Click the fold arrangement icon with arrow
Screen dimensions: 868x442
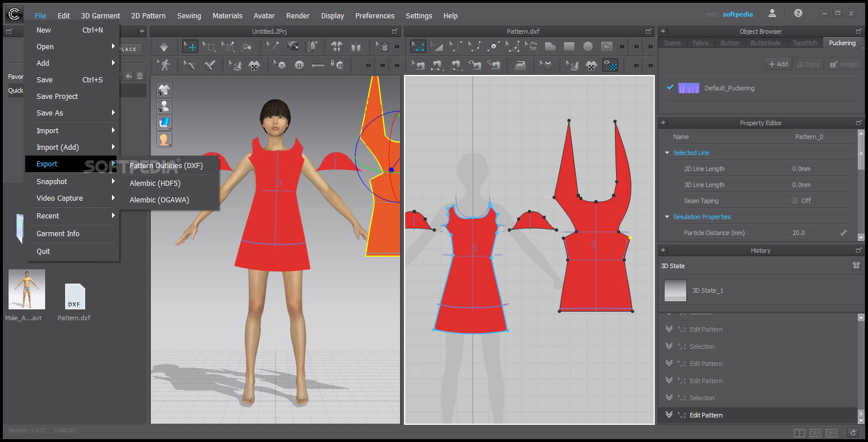247,46
